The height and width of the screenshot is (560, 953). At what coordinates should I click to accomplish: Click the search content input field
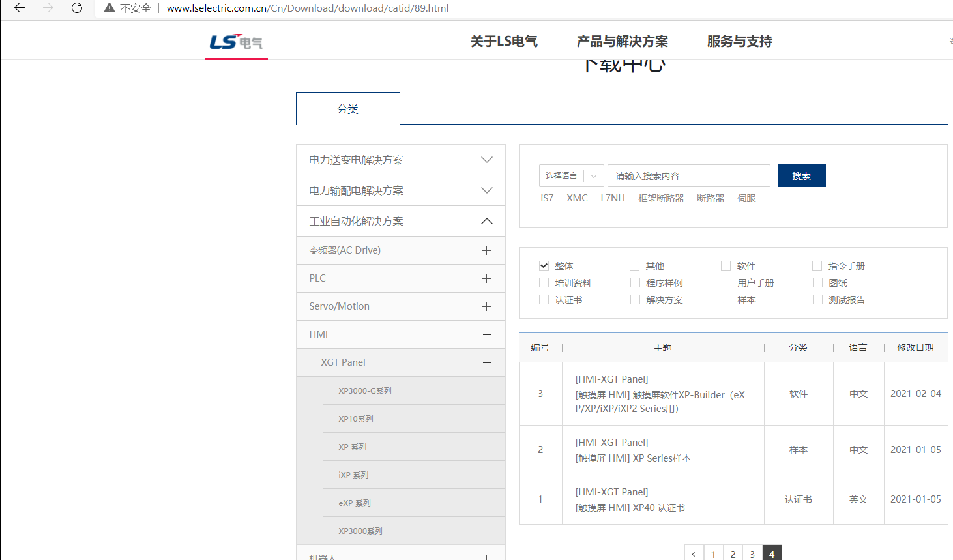[688, 176]
